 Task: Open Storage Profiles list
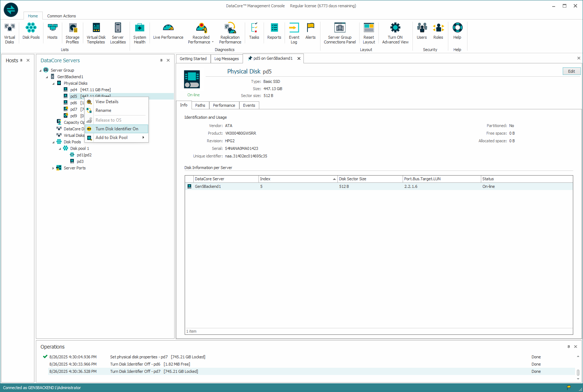[72, 33]
